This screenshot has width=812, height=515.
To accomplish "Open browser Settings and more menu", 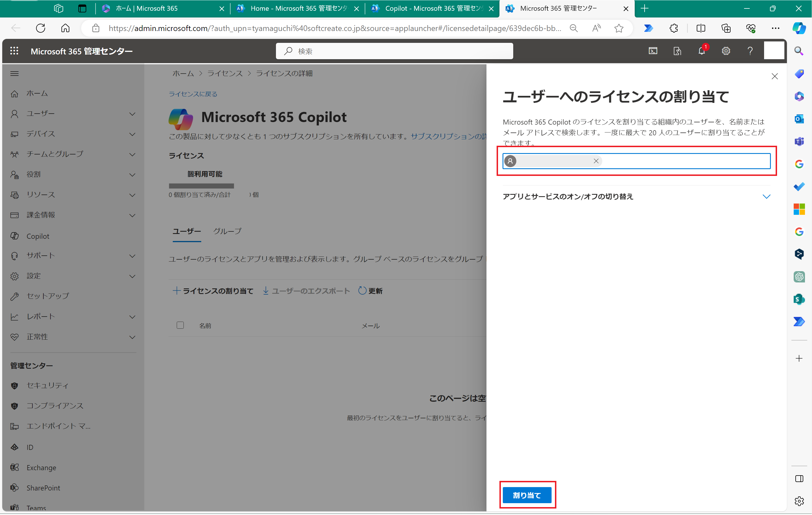I will tap(775, 28).
